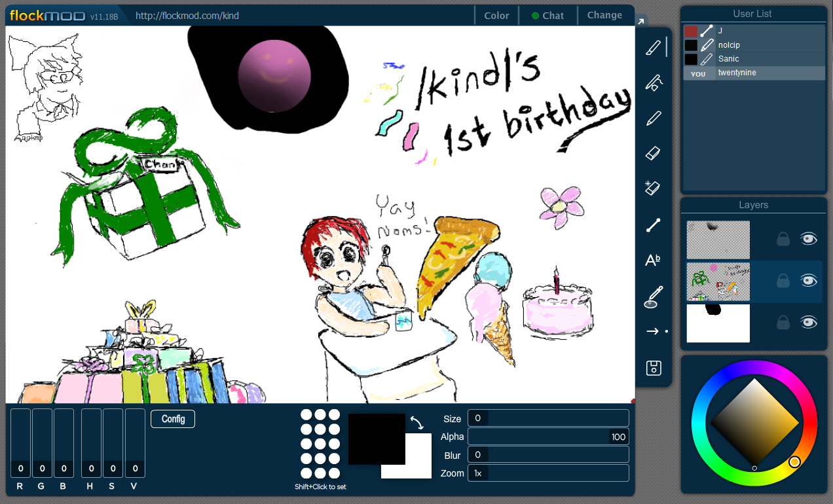
Task: Toggle the lock on the top layer
Action: click(x=783, y=239)
